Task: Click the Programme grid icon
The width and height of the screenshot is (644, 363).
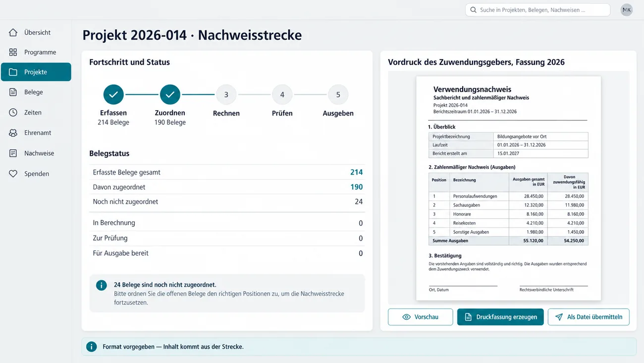Action: 13,52
